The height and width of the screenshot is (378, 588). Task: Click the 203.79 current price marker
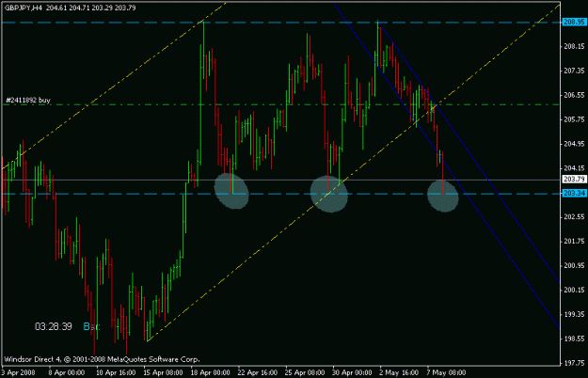pos(574,179)
